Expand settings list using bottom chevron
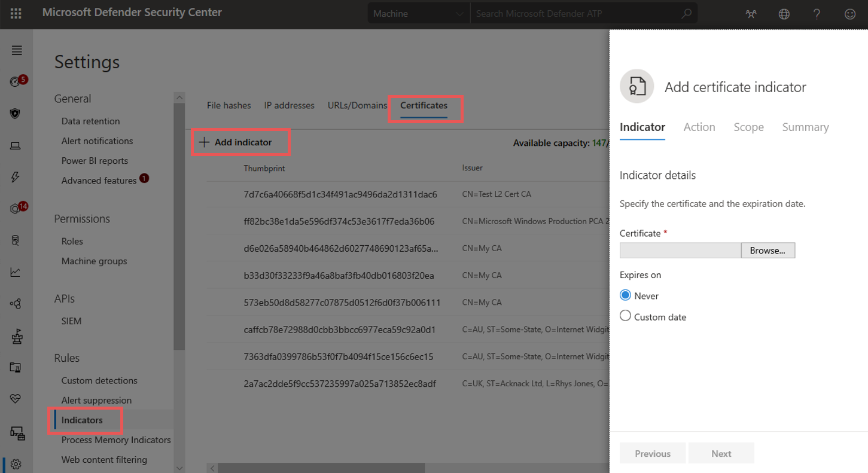Image resolution: width=868 pixels, height=473 pixels. (x=179, y=467)
